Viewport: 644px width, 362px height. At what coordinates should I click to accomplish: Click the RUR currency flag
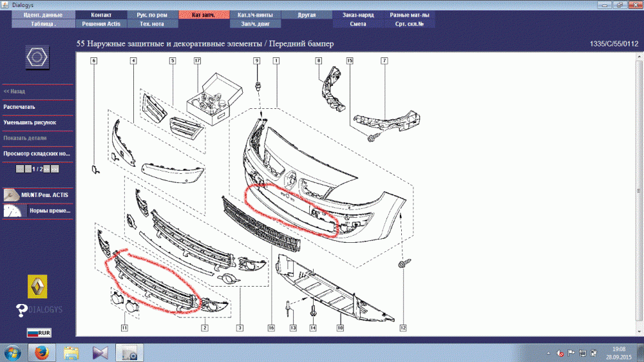coord(39,332)
